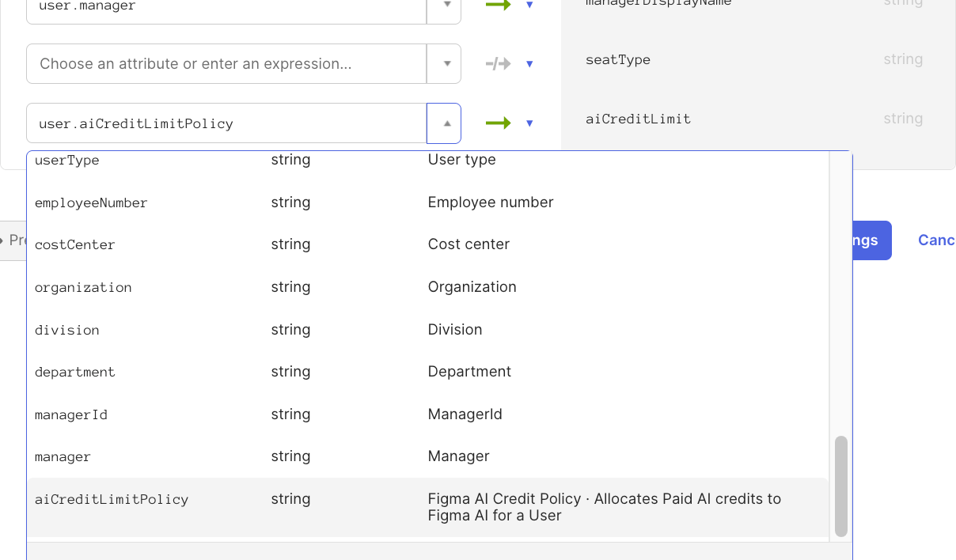
Task: Click the 'Employee number' description text
Action: (491, 202)
